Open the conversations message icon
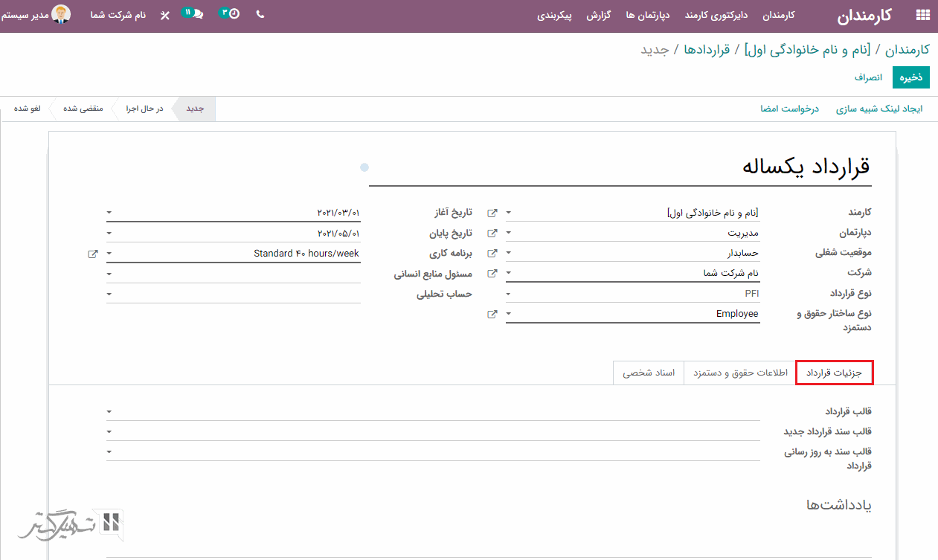Viewport: 938px width, 560px height. [x=196, y=14]
